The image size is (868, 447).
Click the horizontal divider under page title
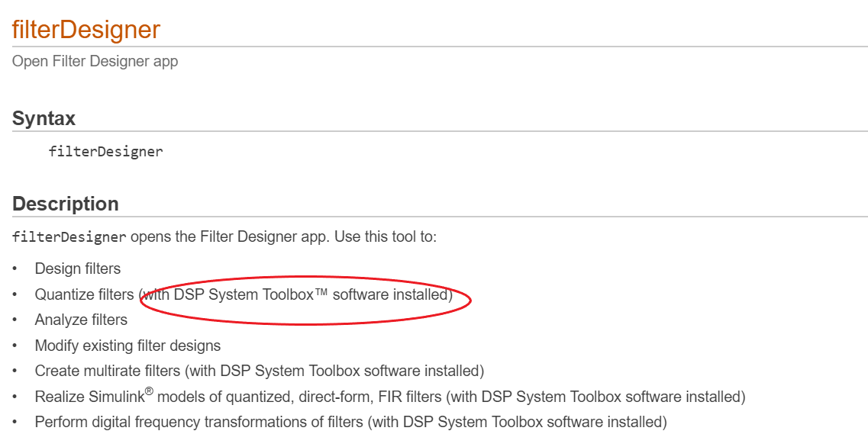[x=434, y=46]
